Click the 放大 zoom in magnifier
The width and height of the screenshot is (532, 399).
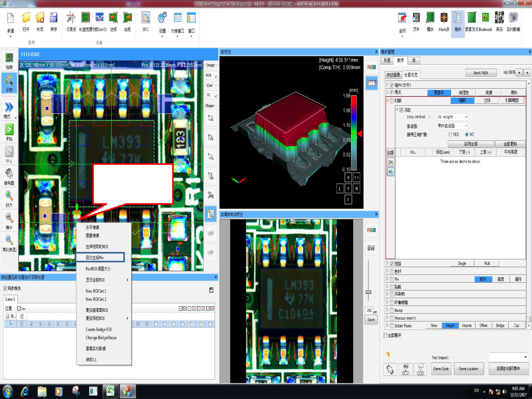pyautogui.click(x=9, y=196)
